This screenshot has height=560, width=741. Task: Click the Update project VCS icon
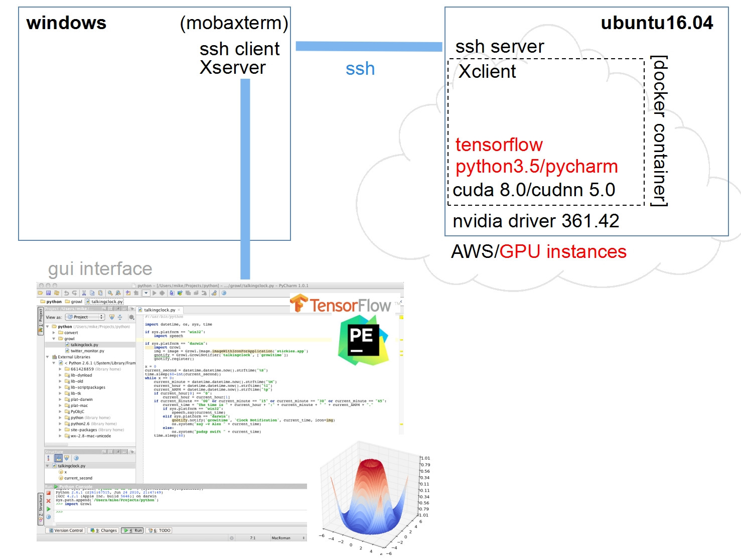tap(172, 293)
